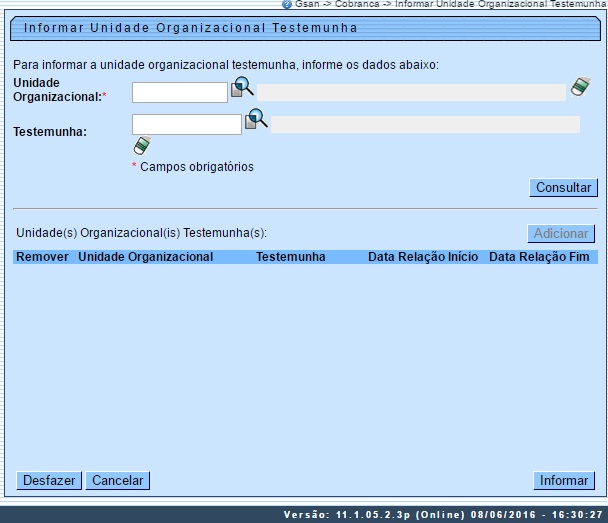Screen dimensions: 608x523
Task: Clear Testemunha field using its eraser icon
Action: click(x=141, y=146)
